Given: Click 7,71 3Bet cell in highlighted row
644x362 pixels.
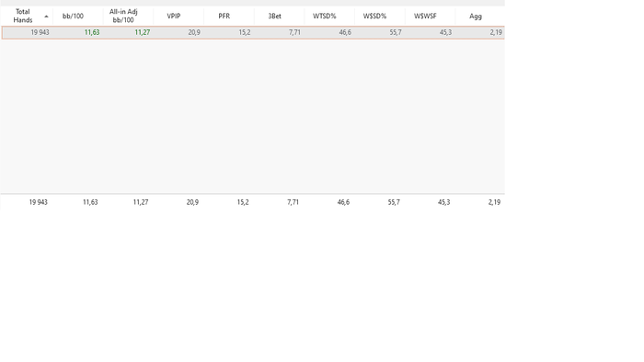Looking at the screenshot, I should point(294,32).
